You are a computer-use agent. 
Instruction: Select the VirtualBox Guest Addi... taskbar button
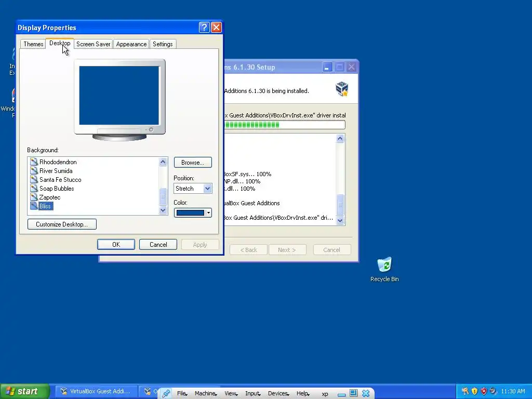96,392
